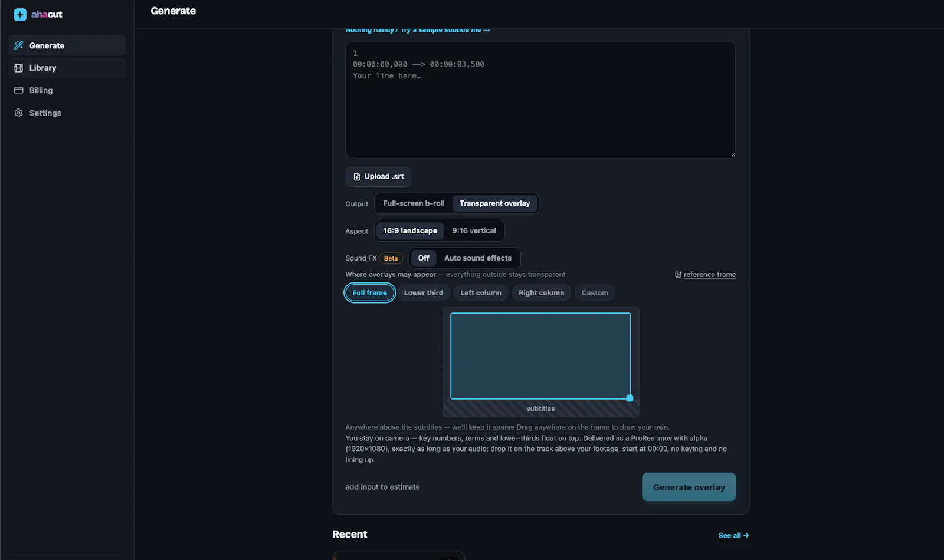The image size is (944, 560).
Task: Click the 'add input to estimate' text
Action: click(383, 487)
